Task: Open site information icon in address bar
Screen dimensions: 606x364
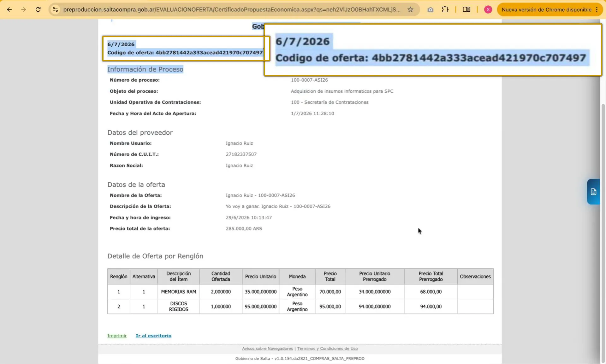Action: tap(55, 9)
